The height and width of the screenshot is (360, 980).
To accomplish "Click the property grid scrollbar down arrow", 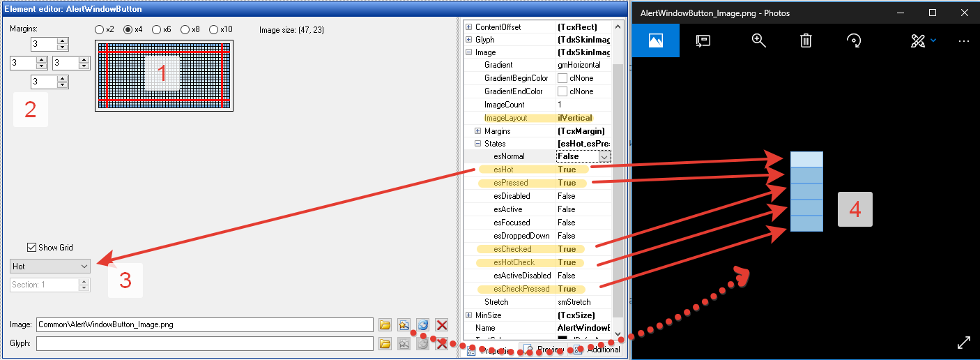I will (x=618, y=334).
